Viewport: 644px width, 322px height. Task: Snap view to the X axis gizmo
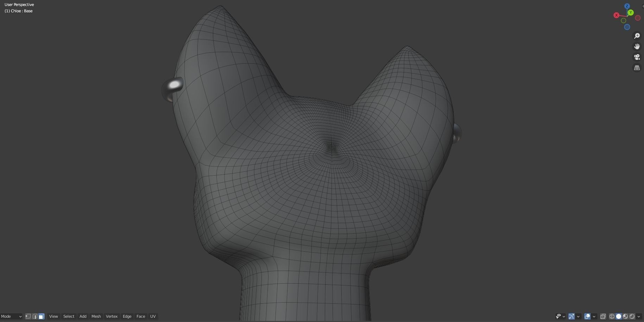[x=616, y=15]
